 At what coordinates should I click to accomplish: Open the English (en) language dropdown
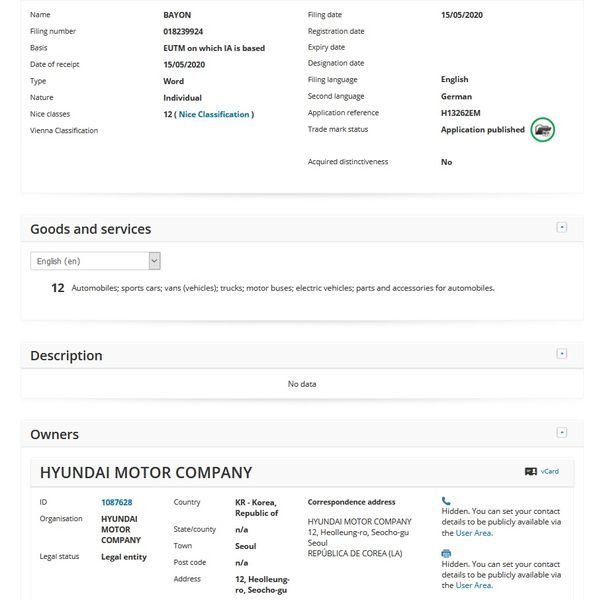point(95,261)
